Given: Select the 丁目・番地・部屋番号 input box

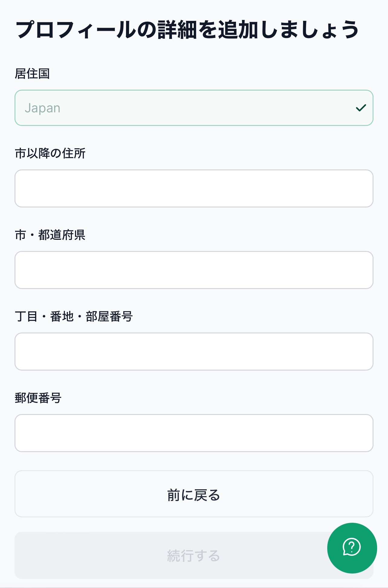Looking at the screenshot, I should tap(194, 352).
